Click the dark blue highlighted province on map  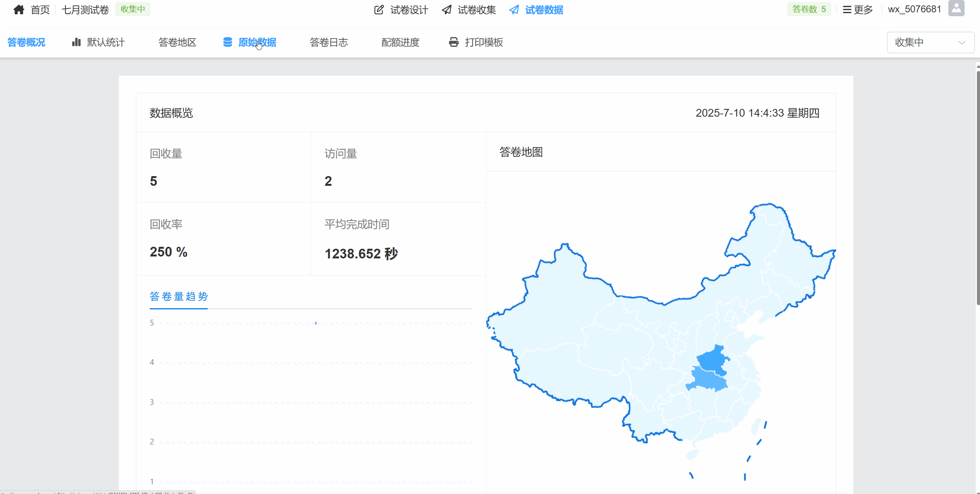(x=712, y=361)
